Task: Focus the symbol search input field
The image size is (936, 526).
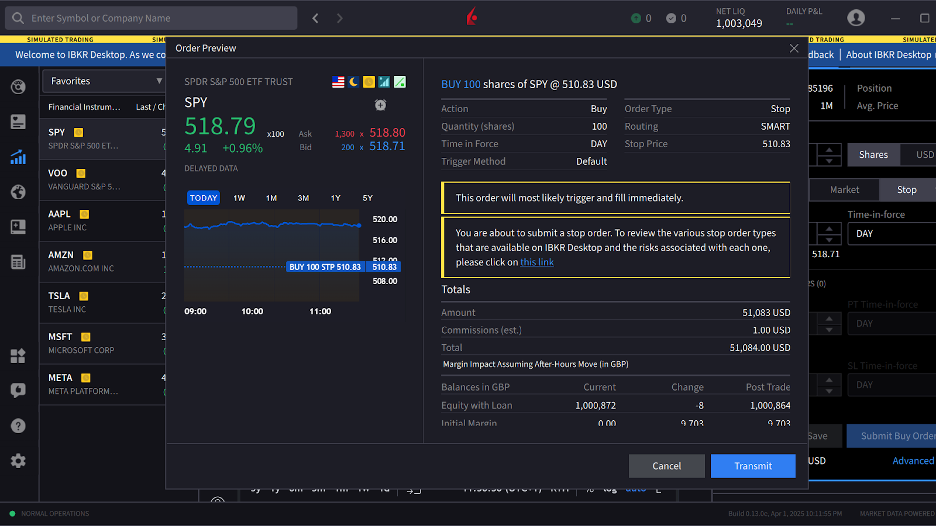Action: click(x=151, y=18)
